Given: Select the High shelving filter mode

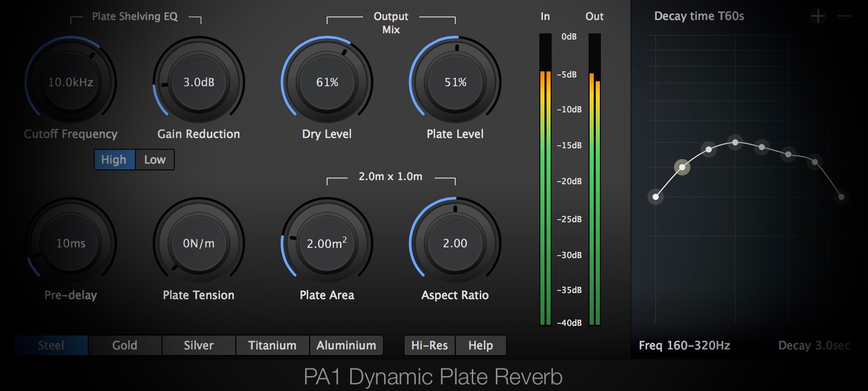Looking at the screenshot, I should (x=114, y=160).
